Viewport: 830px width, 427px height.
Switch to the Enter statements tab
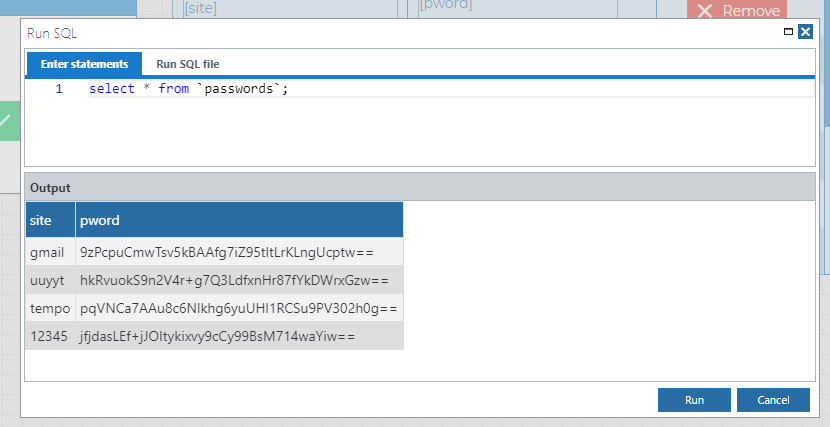[84, 64]
